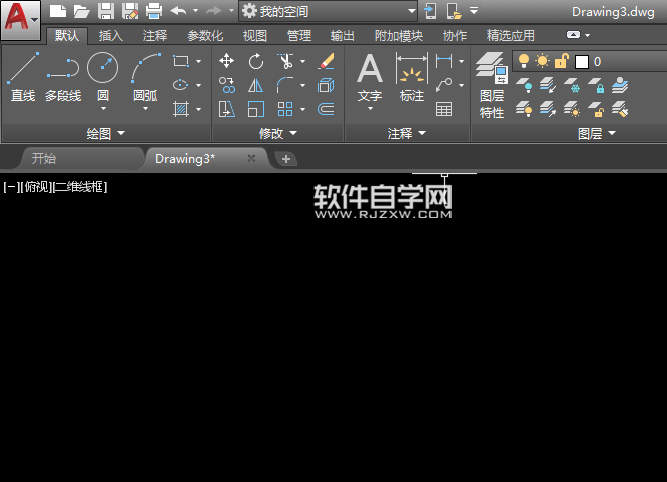Select the Fillet tool
This screenshot has width=667, height=482.
point(285,85)
